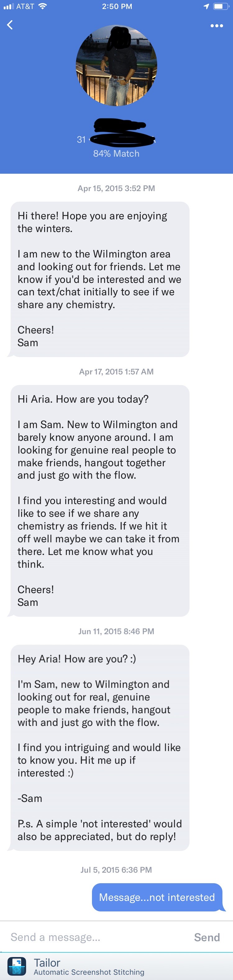This screenshot has height=980, width=233.
Task: Tap the "Message...not interested" sent bubble
Action: (157, 897)
